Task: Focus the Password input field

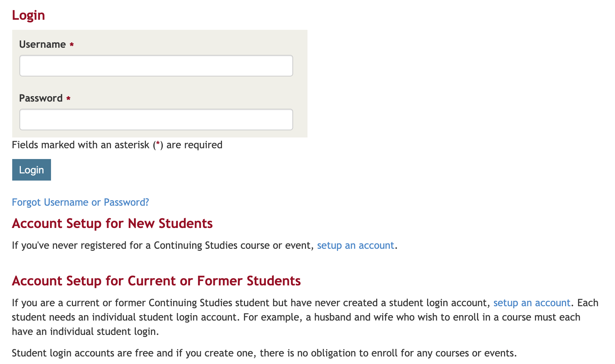Action: 156,120
